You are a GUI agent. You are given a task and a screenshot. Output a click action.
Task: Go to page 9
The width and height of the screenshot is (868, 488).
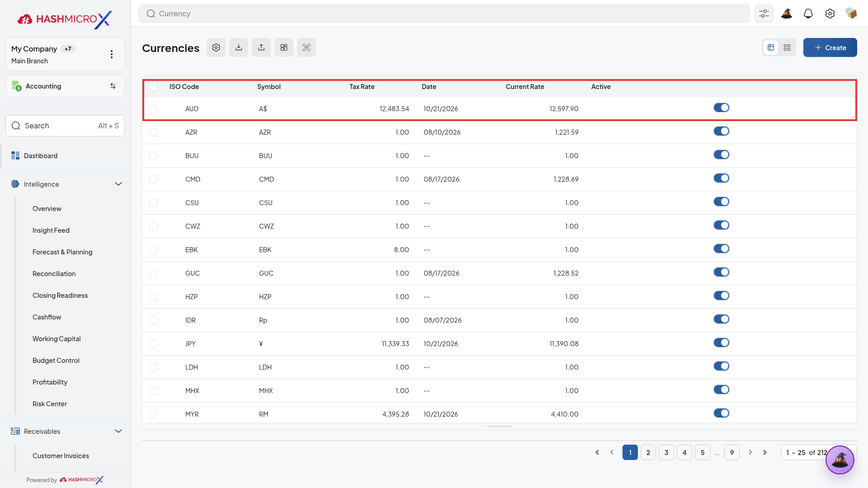pyautogui.click(x=732, y=452)
